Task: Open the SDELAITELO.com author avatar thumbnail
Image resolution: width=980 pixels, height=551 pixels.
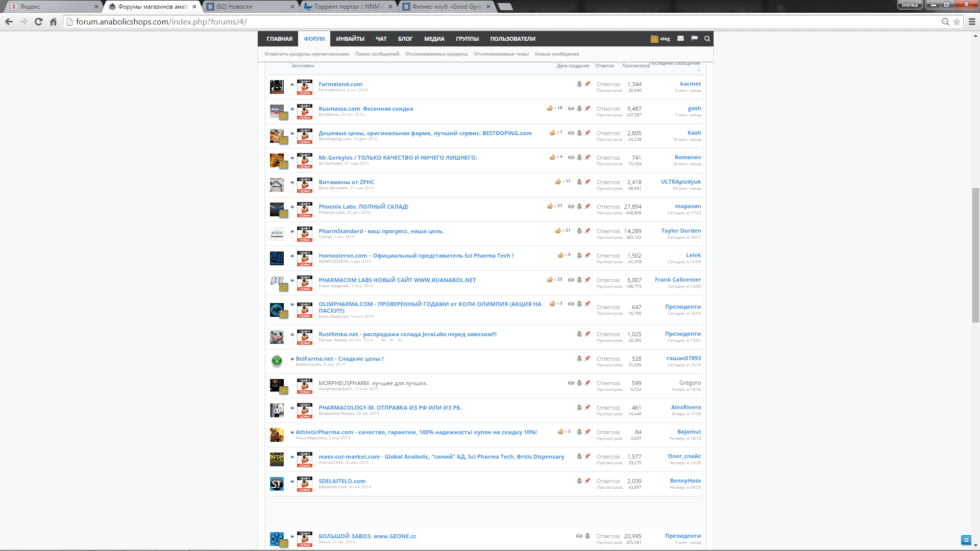Action: [x=277, y=484]
